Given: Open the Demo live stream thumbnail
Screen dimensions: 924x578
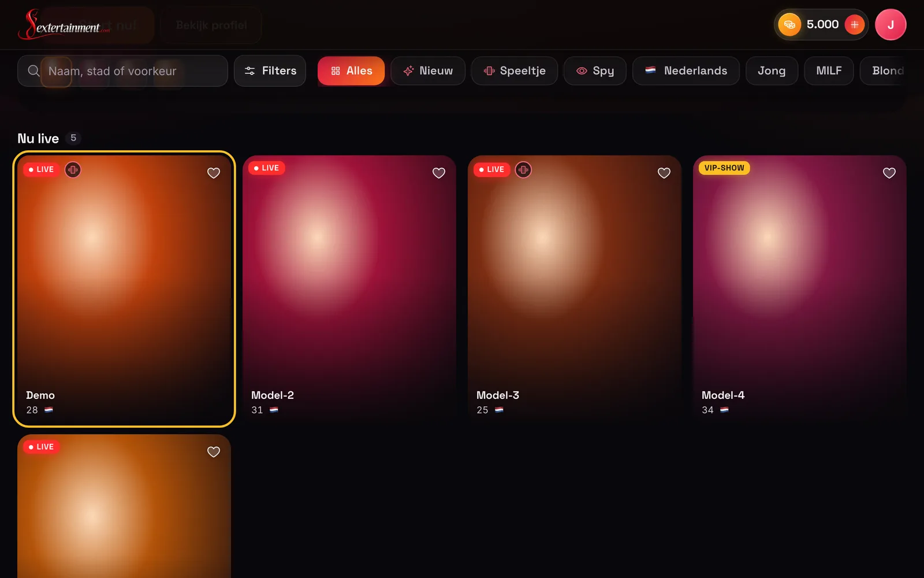Looking at the screenshot, I should point(124,289).
